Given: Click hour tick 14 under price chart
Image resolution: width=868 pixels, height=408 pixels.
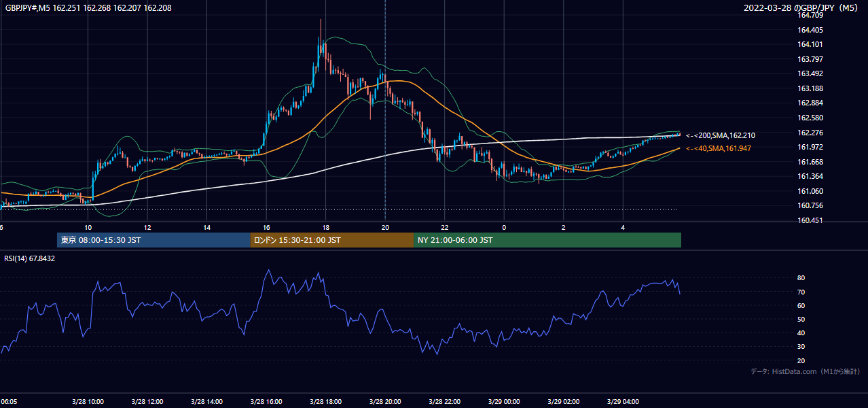Looking at the screenshot, I should (x=207, y=227).
